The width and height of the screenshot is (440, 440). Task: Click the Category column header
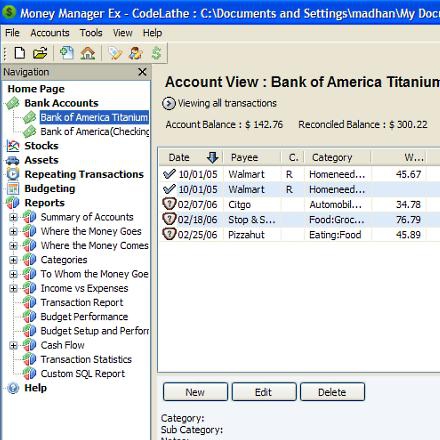point(337,157)
